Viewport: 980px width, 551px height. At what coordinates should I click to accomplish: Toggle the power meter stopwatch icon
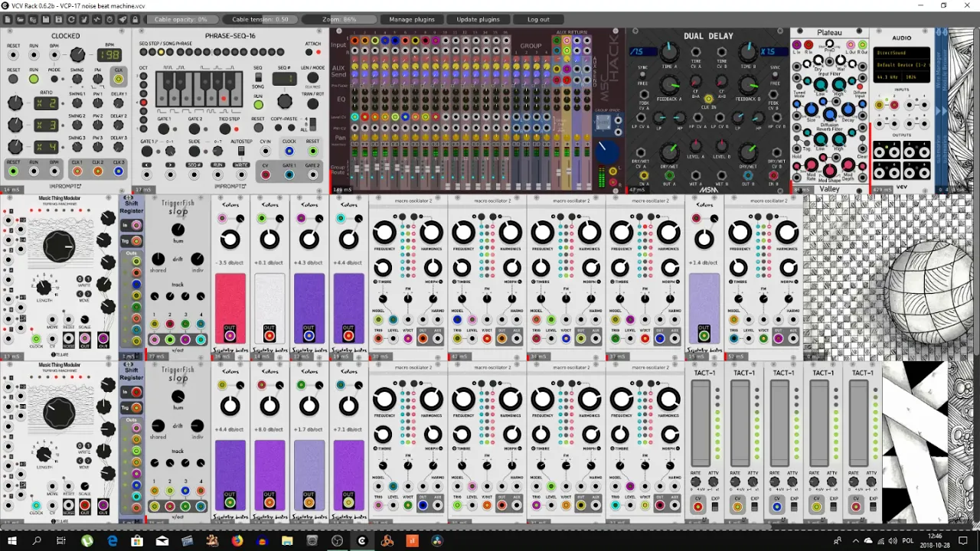109,19
